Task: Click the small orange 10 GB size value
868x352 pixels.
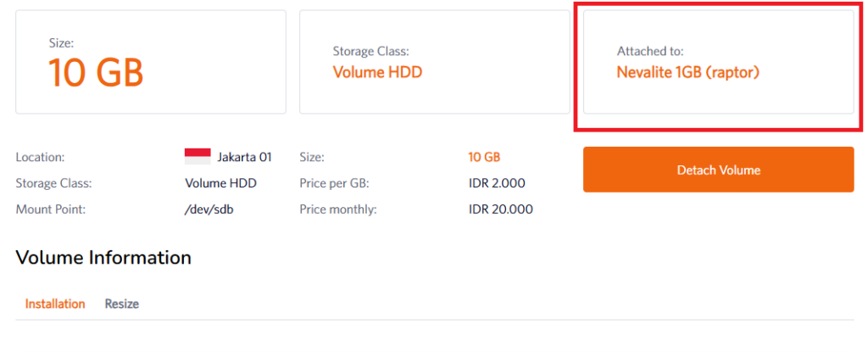Action: [484, 157]
